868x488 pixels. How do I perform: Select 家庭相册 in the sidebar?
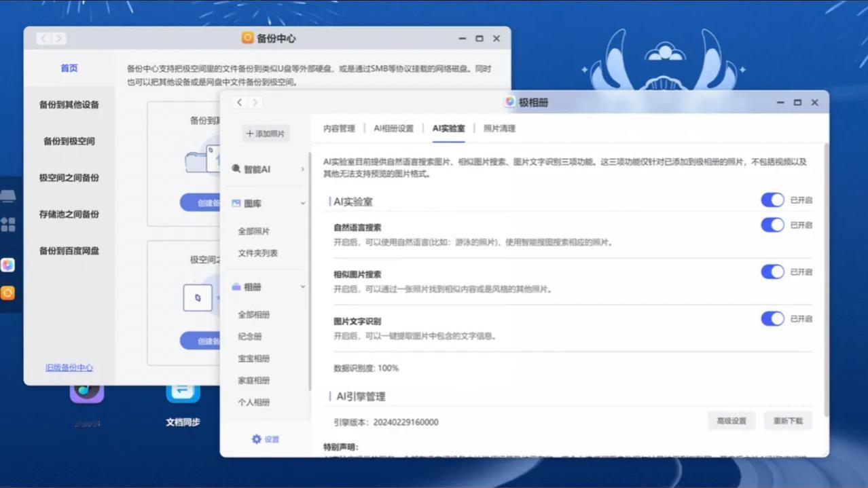[254, 380]
